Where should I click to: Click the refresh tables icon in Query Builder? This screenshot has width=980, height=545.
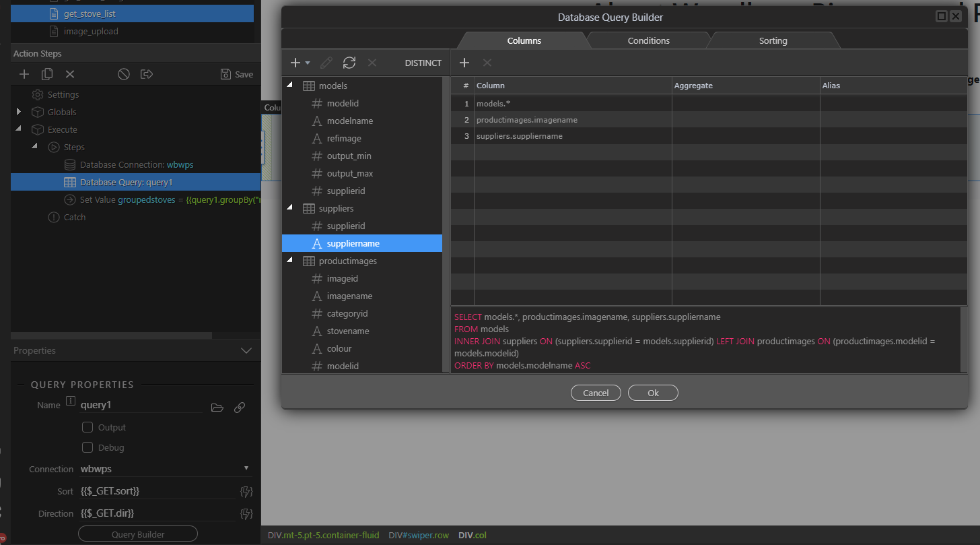[x=349, y=63]
